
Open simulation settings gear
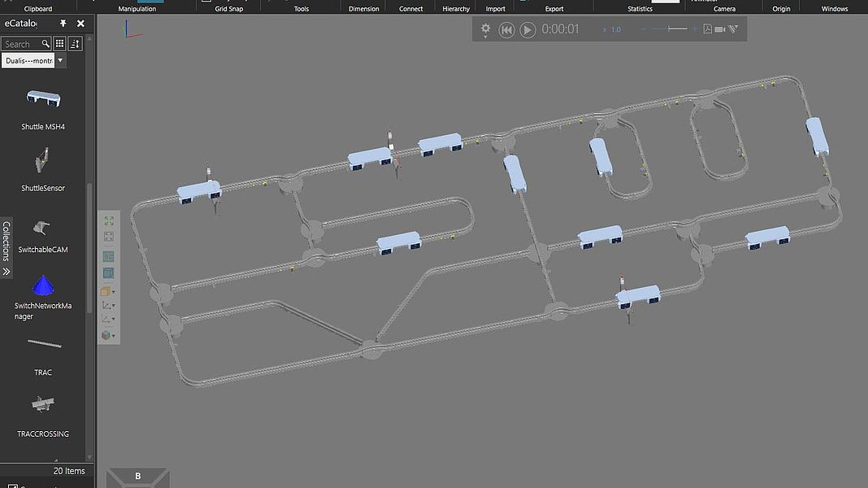(x=485, y=28)
